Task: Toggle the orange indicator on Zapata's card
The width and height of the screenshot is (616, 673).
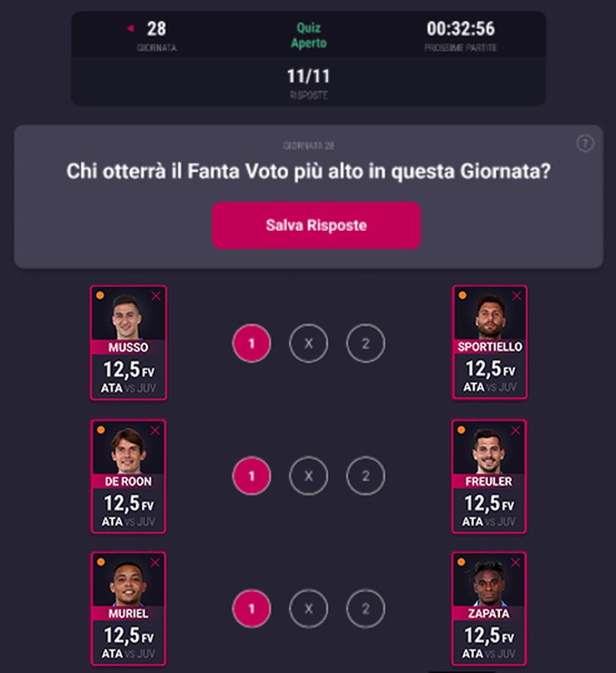Action: 460,563
